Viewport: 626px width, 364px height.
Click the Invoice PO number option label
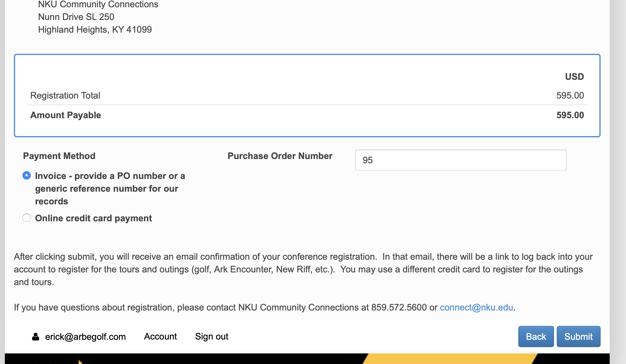coord(110,188)
